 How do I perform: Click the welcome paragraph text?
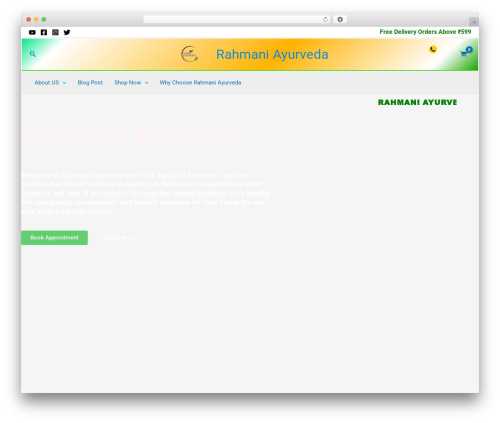[x=146, y=193]
